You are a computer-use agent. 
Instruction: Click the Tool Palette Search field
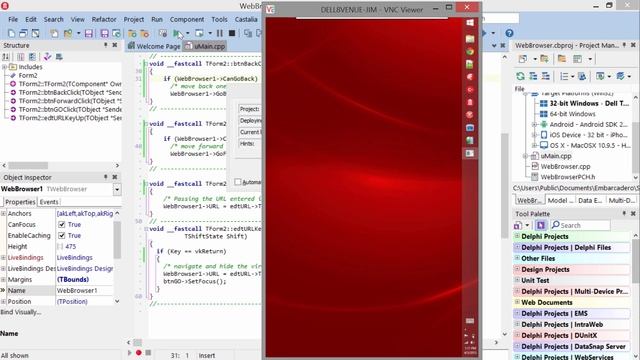580,225
